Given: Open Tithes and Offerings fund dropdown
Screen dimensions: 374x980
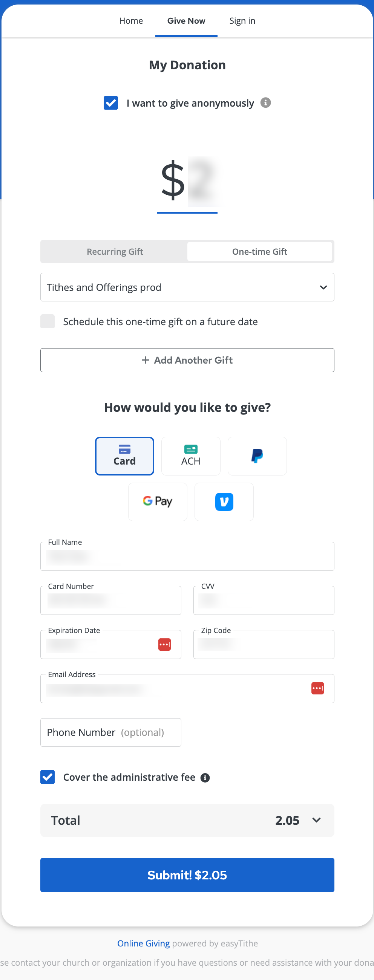Looking at the screenshot, I should pos(187,287).
